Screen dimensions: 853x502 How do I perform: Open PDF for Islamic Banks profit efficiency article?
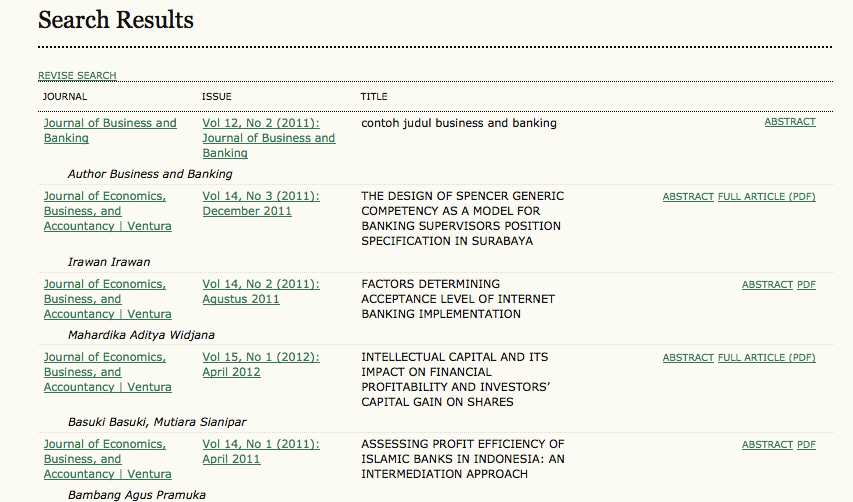click(806, 445)
